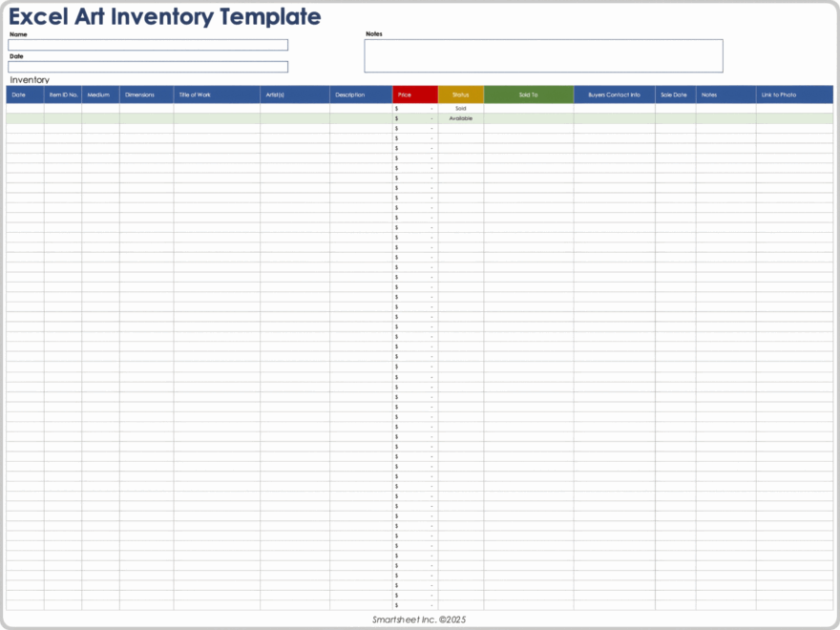Select the green Sold To column header
This screenshot has height=630, width=840.
(x=529, y=94)
